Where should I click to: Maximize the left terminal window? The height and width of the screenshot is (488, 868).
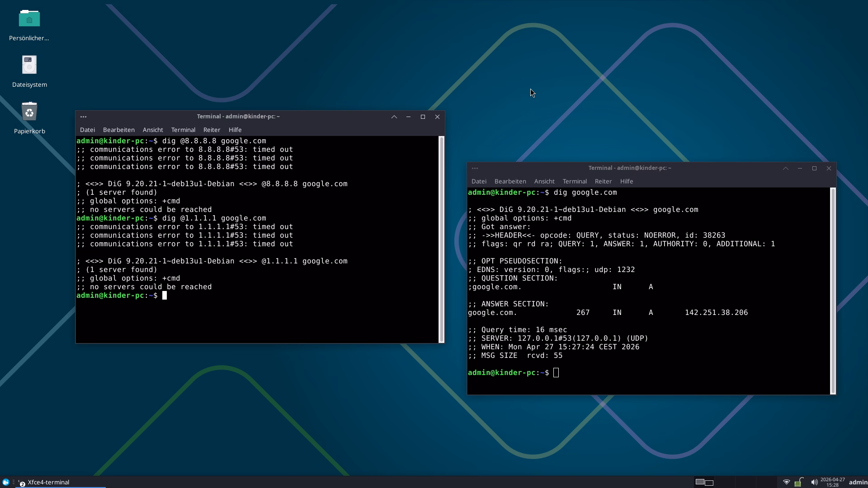(423, 117)
